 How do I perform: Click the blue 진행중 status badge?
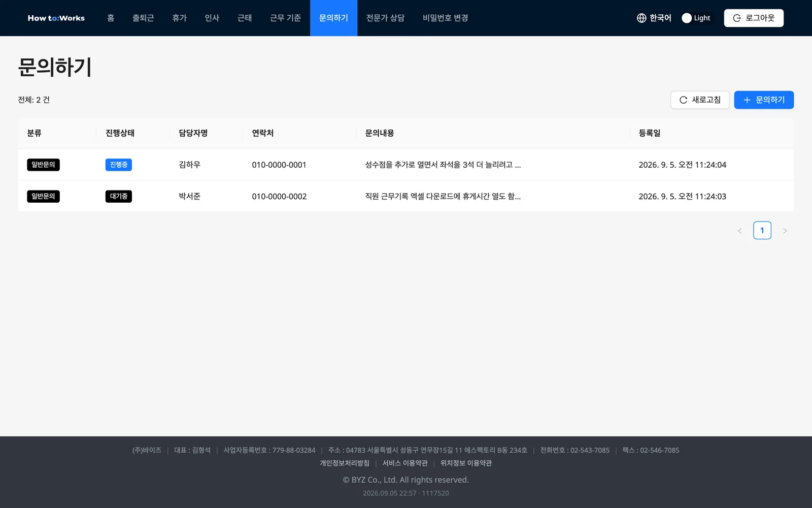pos(119,165)
